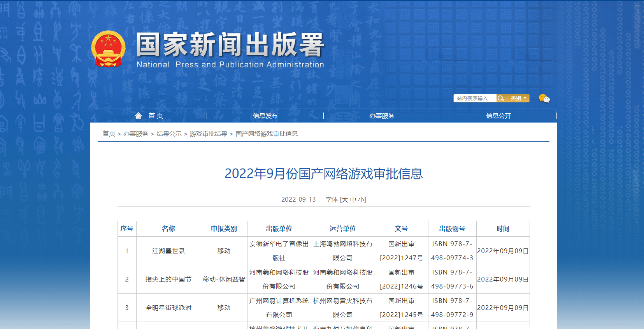
Task: Click the 出版物号 column header
Action: [x=452, y=229]
